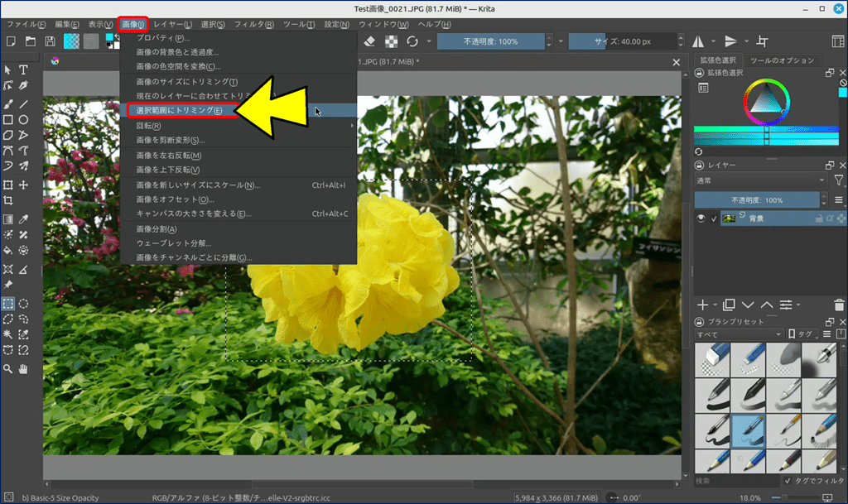The width and height of the screenshot is (848, 504).
Task: Select the Fill bucket tool
Action: (x=8, y=249)
